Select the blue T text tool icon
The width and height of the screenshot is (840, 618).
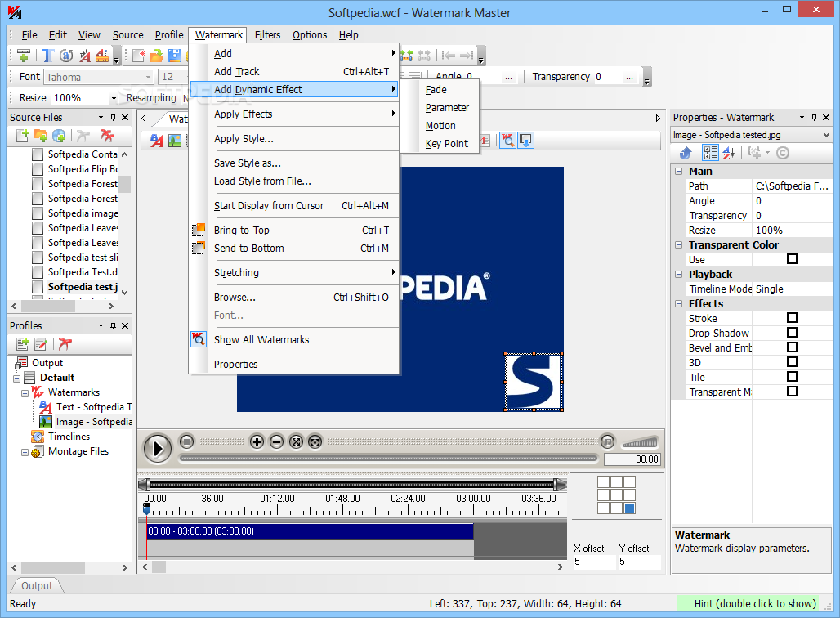tap(47, 56)
